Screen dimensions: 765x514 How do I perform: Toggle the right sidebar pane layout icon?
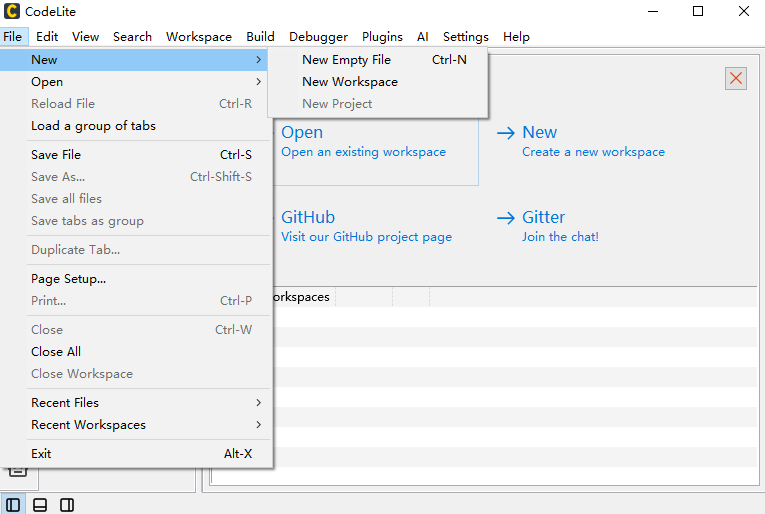point(67,505)
